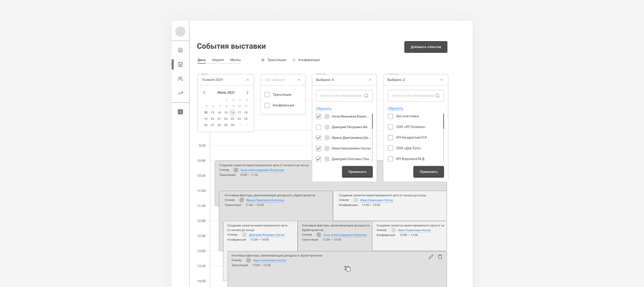This screenshot has height=287, width=644.
Task: Uncheck speaker Анна Ивановна Борисова
Action: pyautogui.click(x=319, y=116)
